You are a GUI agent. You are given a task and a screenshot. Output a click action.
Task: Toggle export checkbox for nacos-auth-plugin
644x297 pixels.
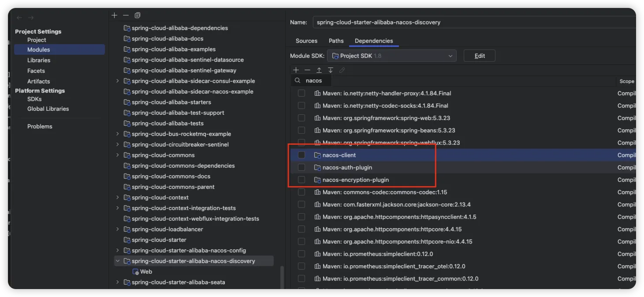coord(302,167)
